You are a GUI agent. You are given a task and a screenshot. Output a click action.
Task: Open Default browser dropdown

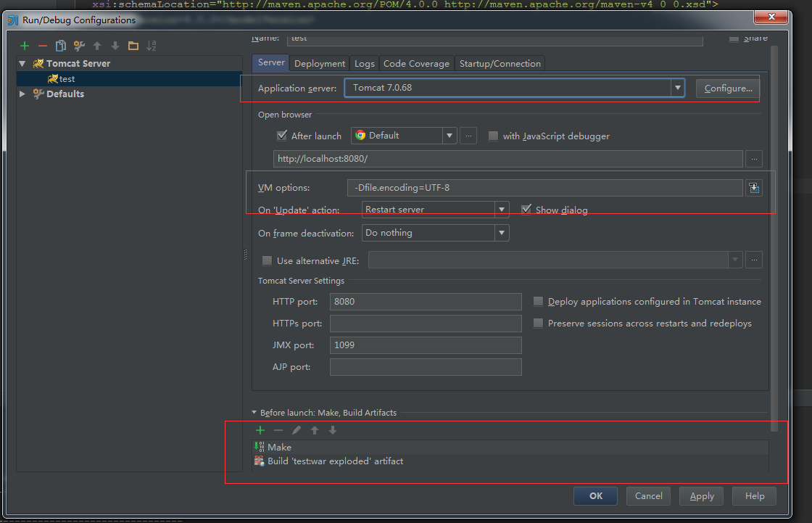[449, 136]
